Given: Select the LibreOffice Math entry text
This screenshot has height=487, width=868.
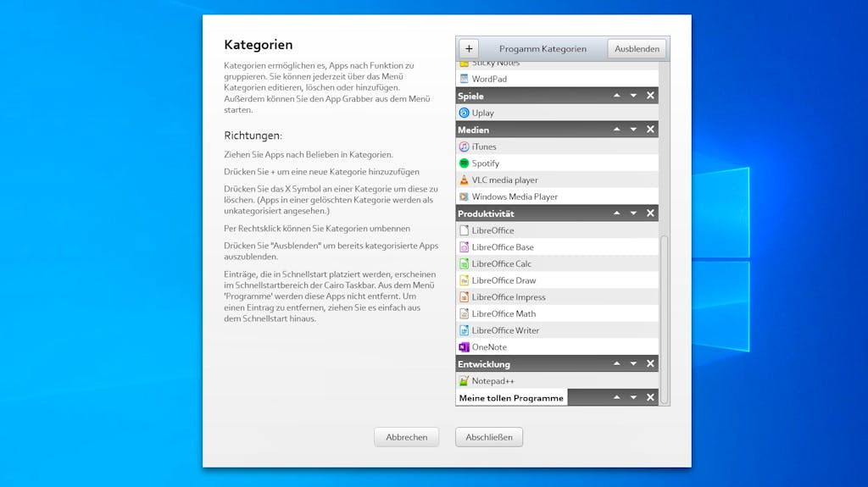Looking at the screenshot, I should (504, 313).
